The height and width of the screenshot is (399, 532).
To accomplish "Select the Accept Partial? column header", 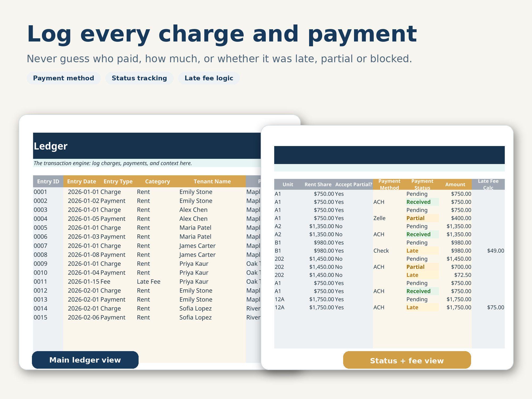I will pos(354,184).
